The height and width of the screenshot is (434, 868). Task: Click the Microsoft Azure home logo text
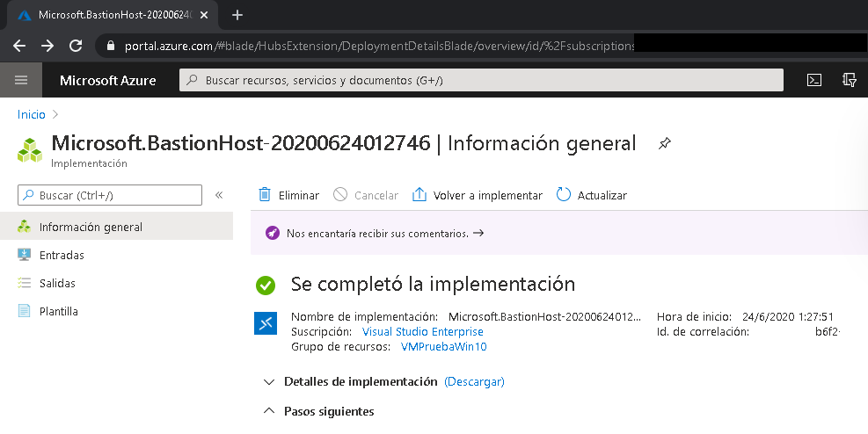(x=108, y=80)
